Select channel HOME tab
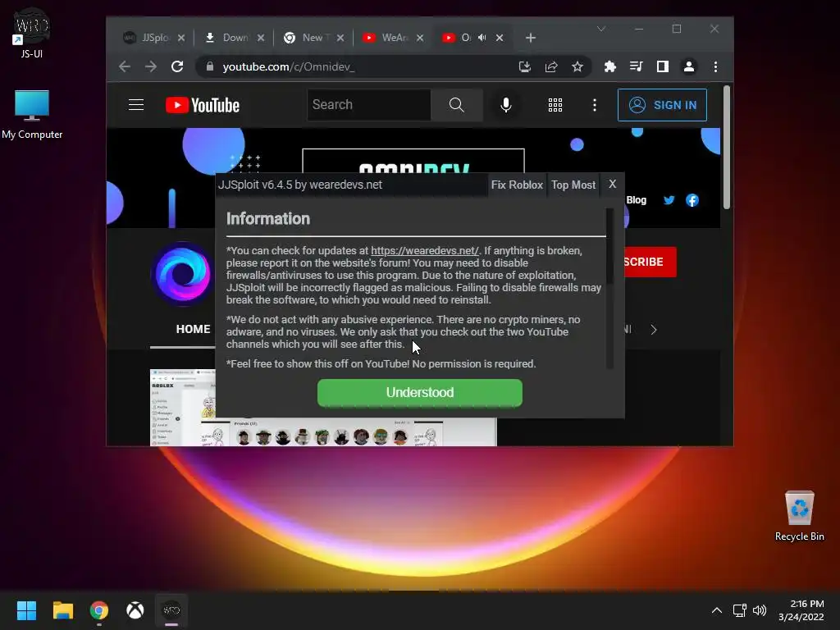 193,329
